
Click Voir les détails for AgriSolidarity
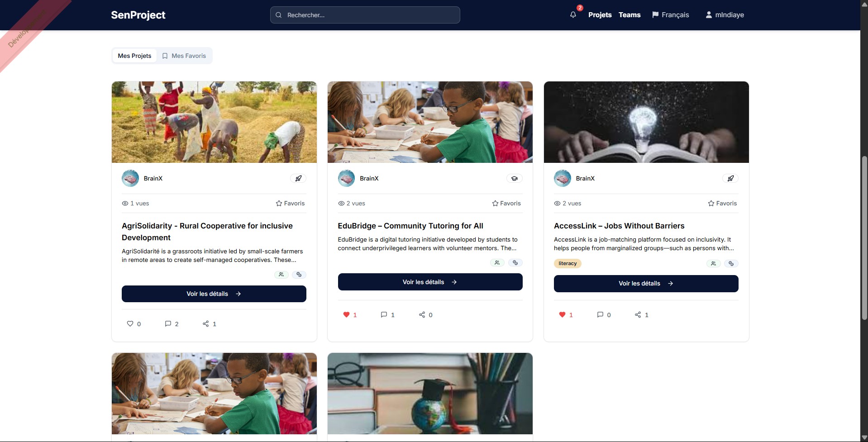click(214, 294)
